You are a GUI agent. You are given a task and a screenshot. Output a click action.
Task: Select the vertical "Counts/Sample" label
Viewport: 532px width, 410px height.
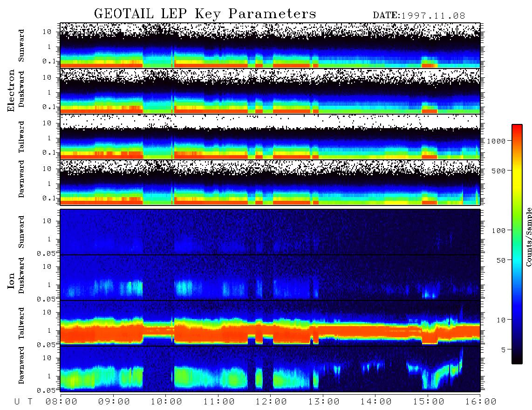pyautogui.click(x=529, y=237)
